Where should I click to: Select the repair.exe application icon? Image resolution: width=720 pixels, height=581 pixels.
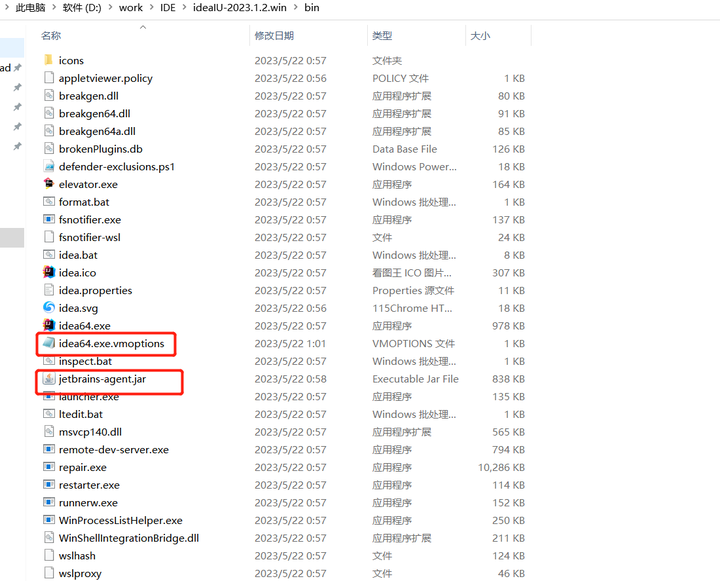click(x=49, y=467)
